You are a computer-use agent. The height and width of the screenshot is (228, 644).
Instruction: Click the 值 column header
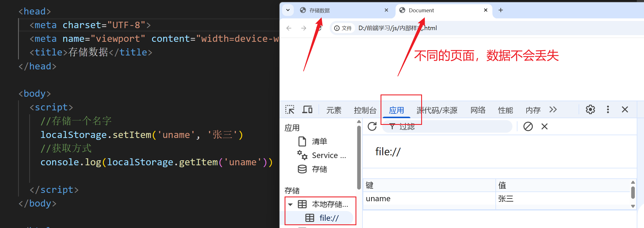coord(562,185)
